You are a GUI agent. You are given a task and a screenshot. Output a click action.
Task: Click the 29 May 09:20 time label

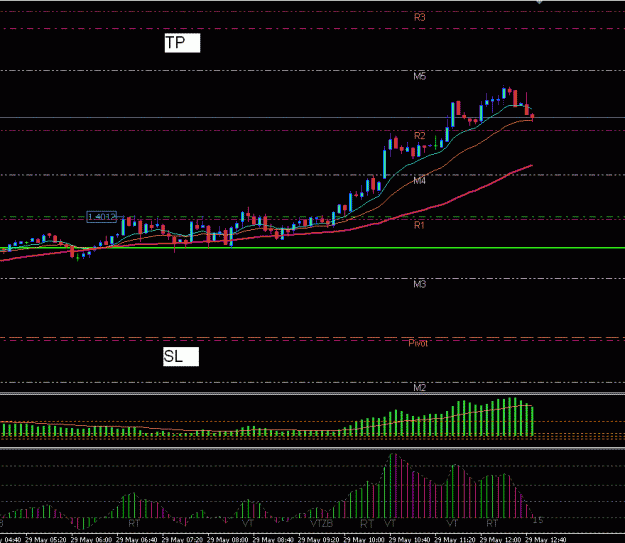pos(318,540)
